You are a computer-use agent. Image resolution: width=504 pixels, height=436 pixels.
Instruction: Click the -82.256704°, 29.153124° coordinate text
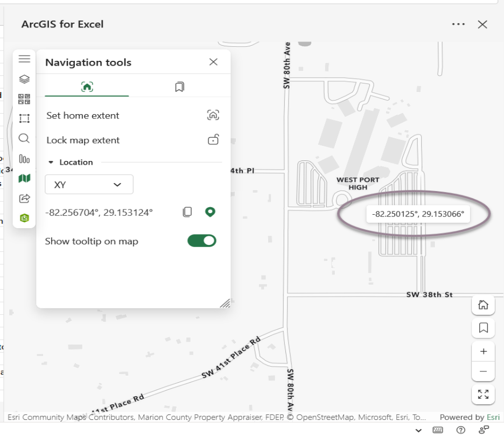[99, 213]
